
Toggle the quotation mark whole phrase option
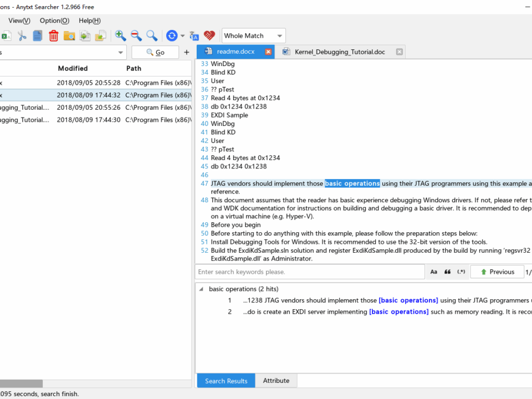tap(447, 272)
